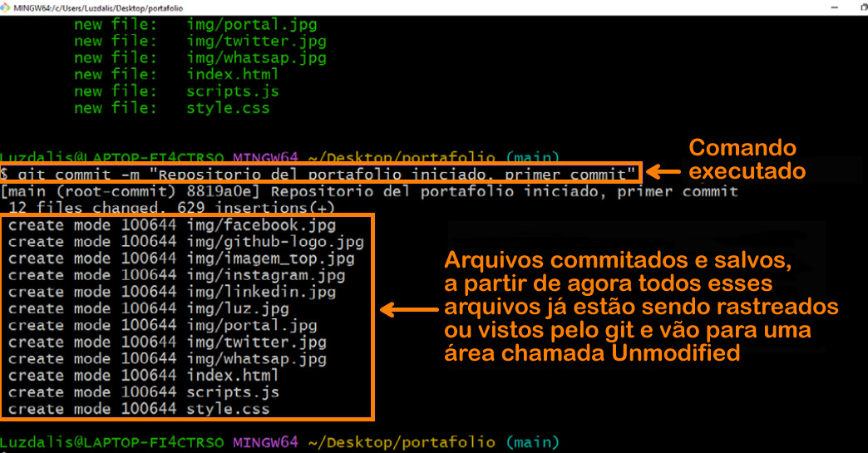Click 'Luzdalis@LAPTOP-FI4CTRSO' in the bottom prompt
868x453 pixels.
(111, 442)
